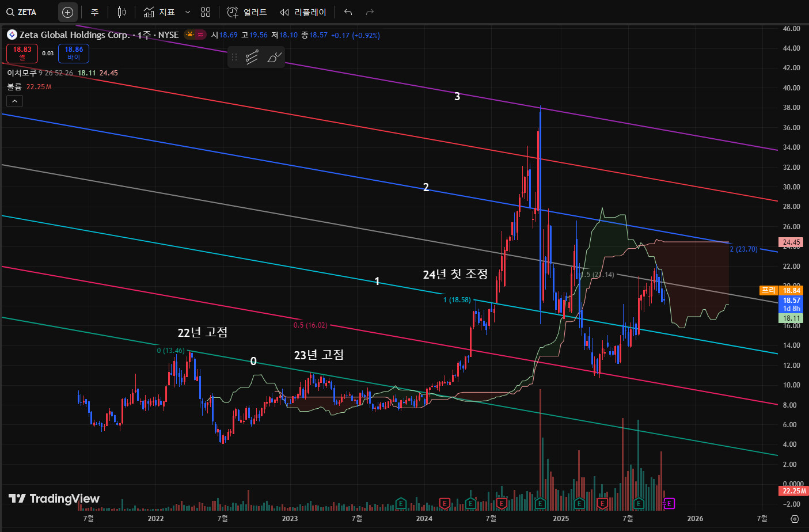This screenshot has width=809, height=532.
Task: Open the ZETA symbol search
Action: tap(22, 12)
